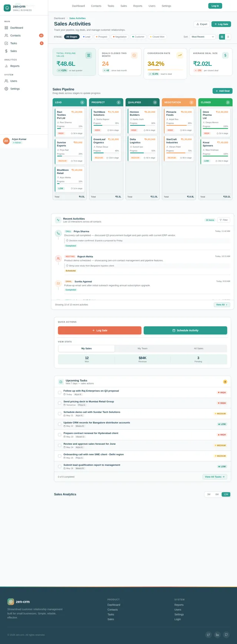Image resolution: width=237 pixels, height=644 pixels.
Task: Select the 3M analytics range
Action: click(209, 494)
